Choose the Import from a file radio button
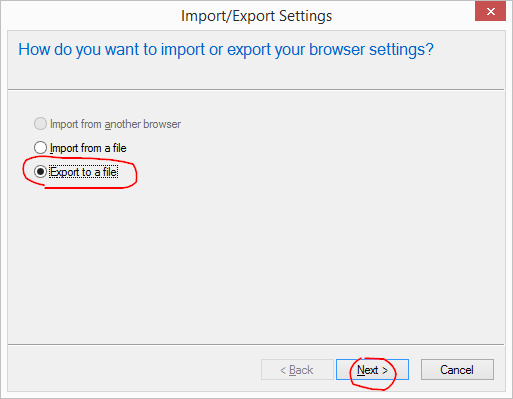The width and height of the screenshot is (513, 399). coord(40,148)
